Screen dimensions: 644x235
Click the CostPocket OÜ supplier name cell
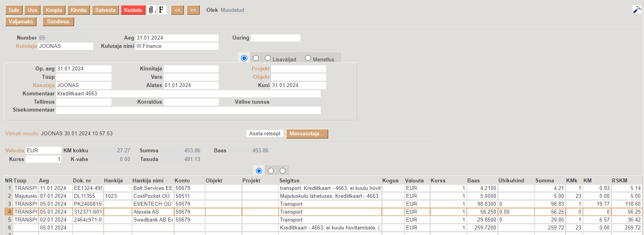pos(153,196)
